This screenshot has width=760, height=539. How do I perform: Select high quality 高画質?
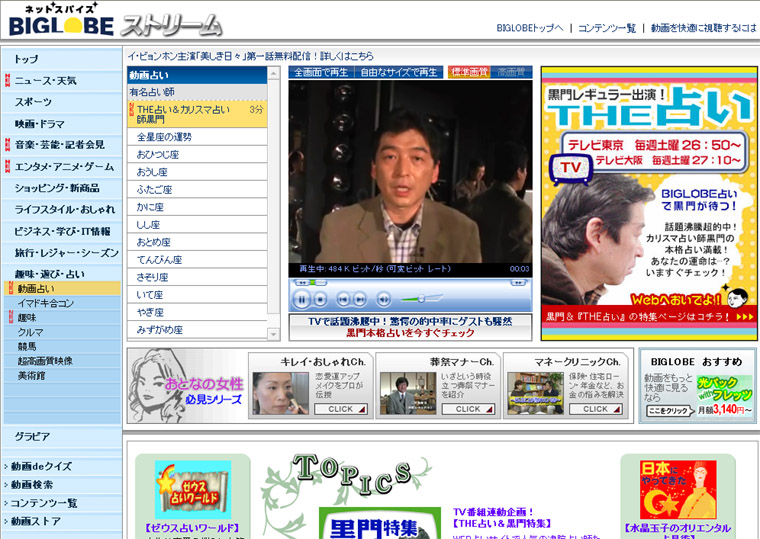coord(511,72)
